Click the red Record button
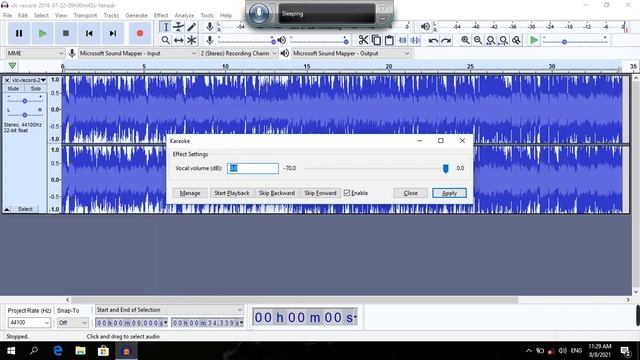Viewport: 640px width, 360px height. [x=140, y=33]
